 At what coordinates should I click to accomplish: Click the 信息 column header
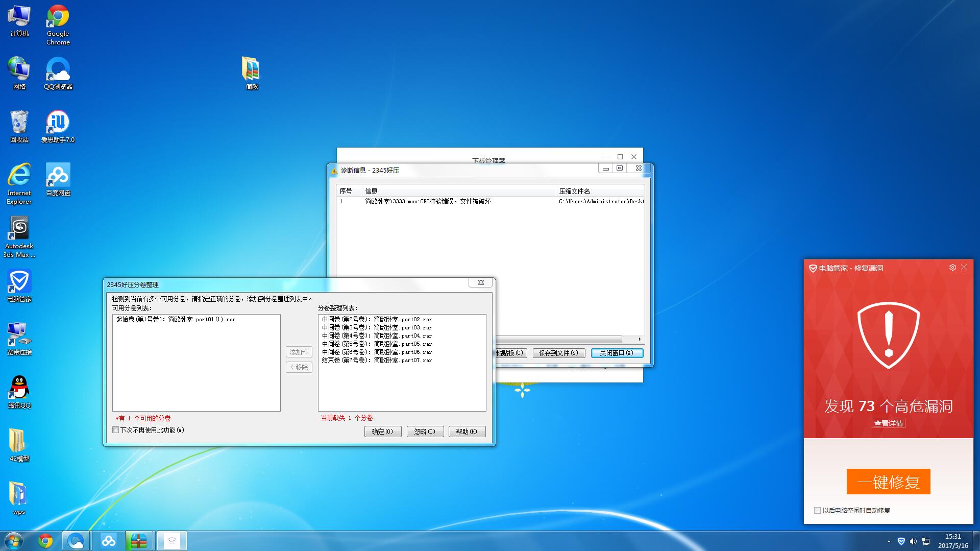pos(458,191)
